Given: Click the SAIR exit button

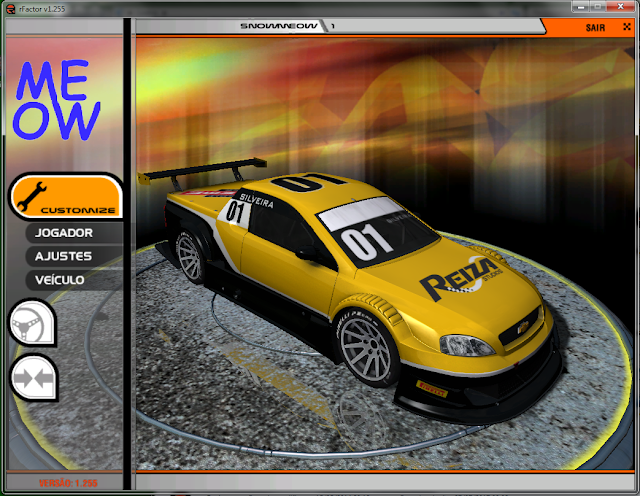Looking at the screenshot, I should [x=595, y=28].
